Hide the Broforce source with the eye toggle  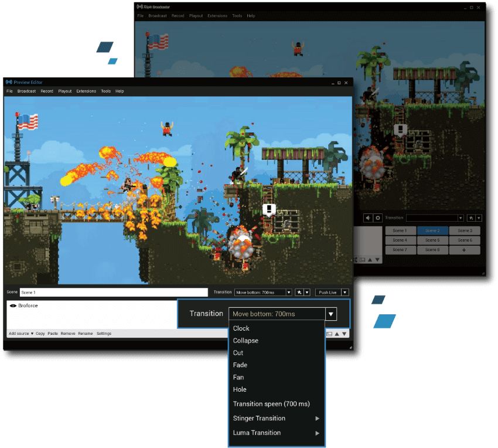click(13, 304)
